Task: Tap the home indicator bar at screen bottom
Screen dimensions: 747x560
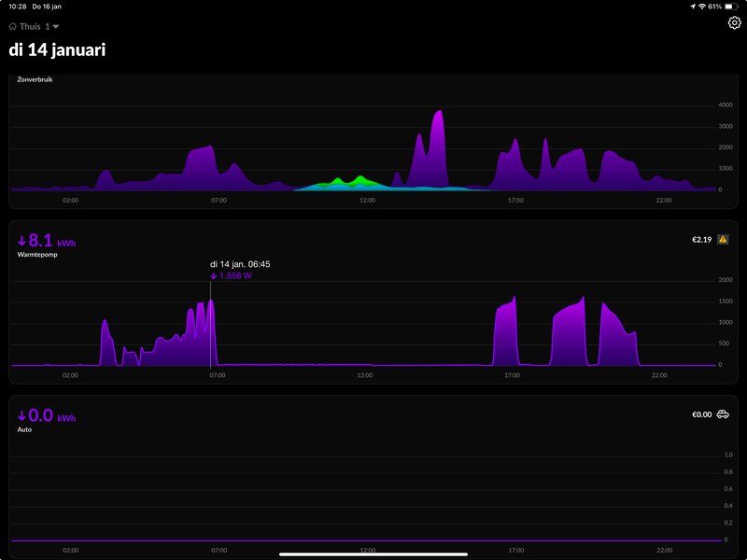Action: click(373, 554)
